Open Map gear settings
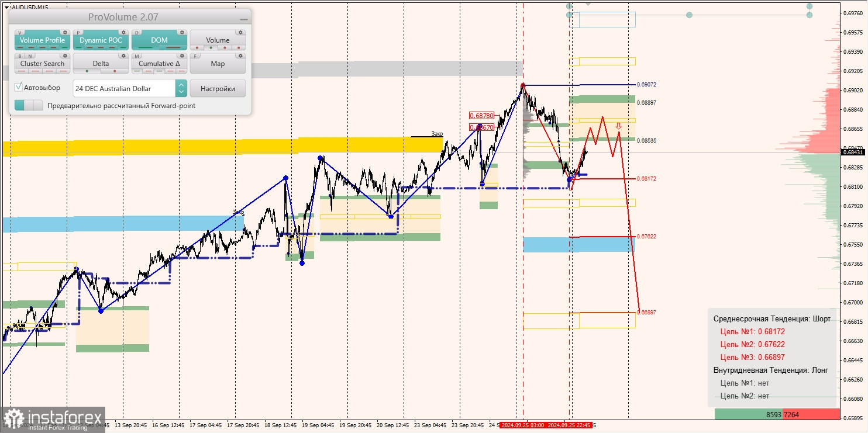Image resolution: width=868 pixels, height=433 pixels. [240, 56]
